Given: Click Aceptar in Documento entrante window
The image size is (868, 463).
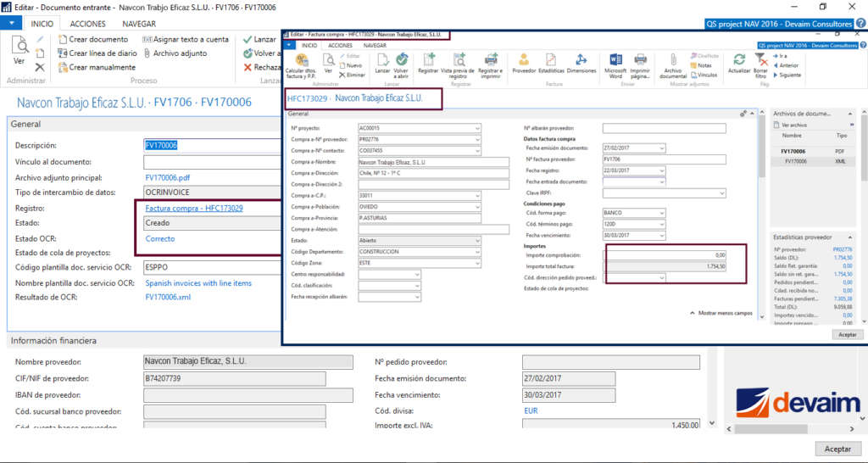Looking at the screenshot, I should (x=837, y=449).
